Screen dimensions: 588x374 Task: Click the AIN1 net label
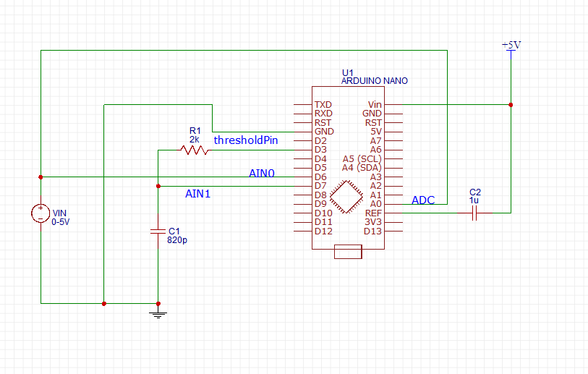[197, 194]
